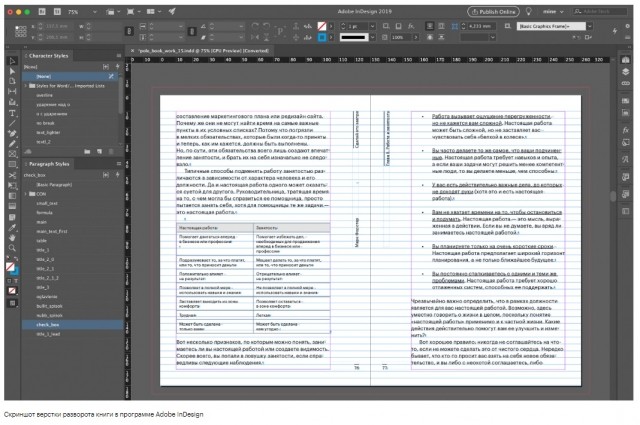Screen dimensions: 640x425
Task: Select a reference point in the grid locator
Action: [20, 31]
